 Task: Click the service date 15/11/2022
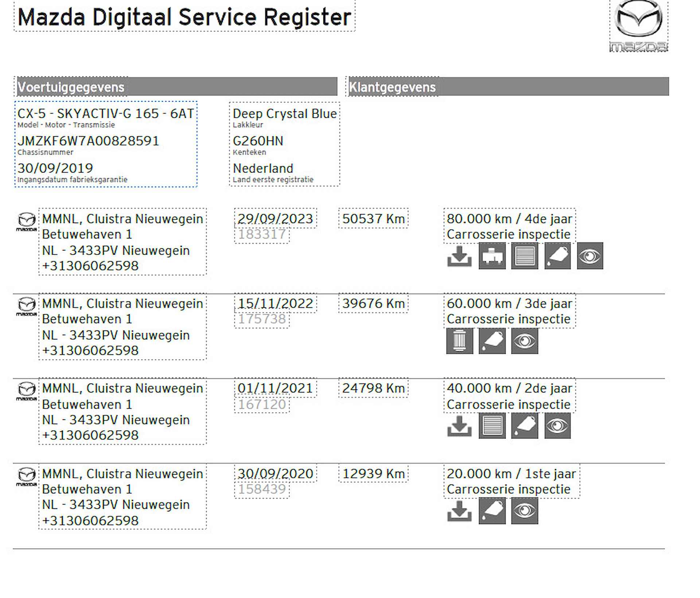[275, 303]
